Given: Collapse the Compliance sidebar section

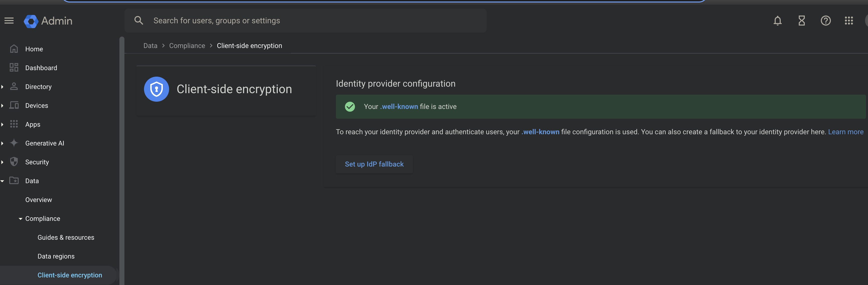Looking at the screenshot, I should pyautogui.click(x=20, y=218).
